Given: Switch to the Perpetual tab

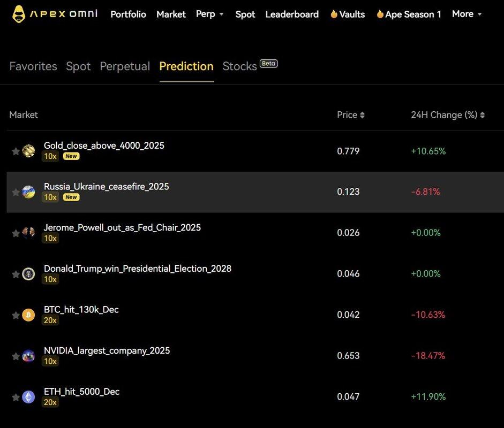Looking at the screenshot, I should (125, 66).
